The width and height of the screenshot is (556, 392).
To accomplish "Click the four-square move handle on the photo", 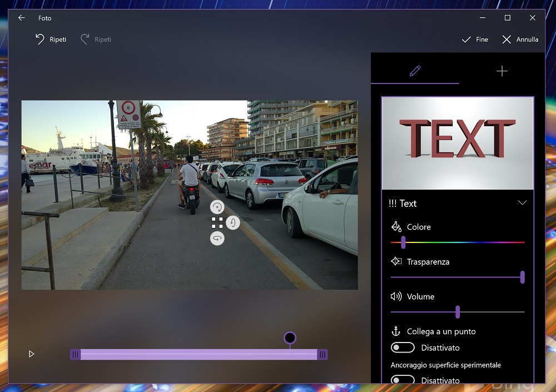I will tap(217, 223).
